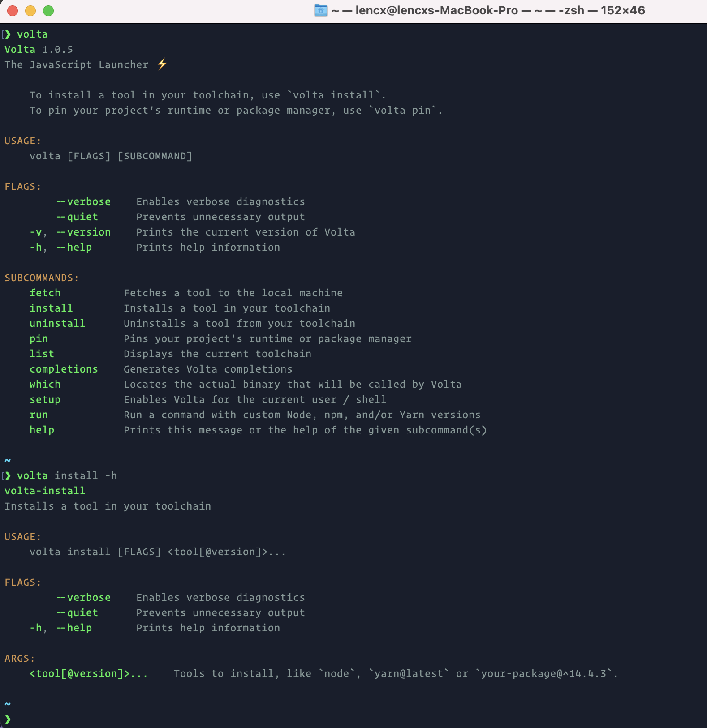Click the first '--help' flag under volta

click(x=74, y=247)
